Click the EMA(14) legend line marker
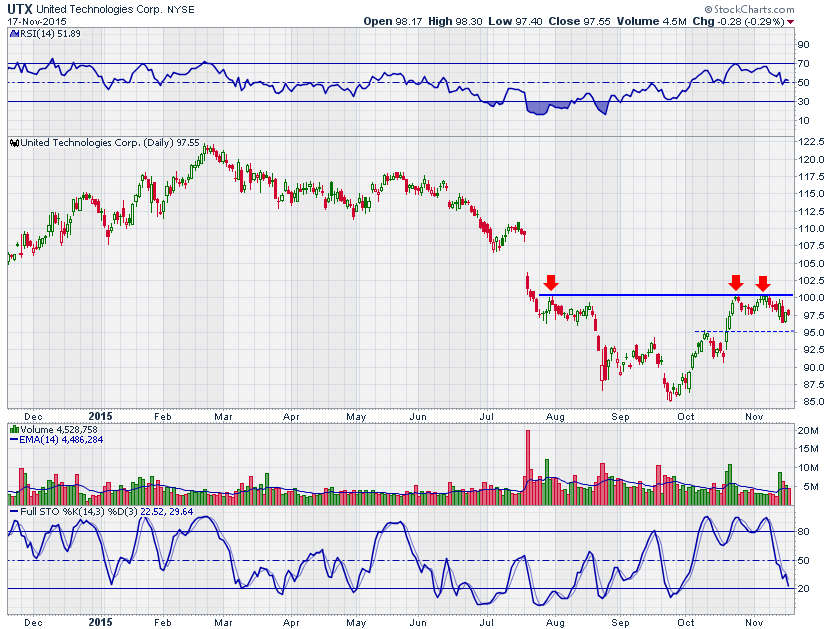The height and width of the screenshot is (629, 834). 14,440
